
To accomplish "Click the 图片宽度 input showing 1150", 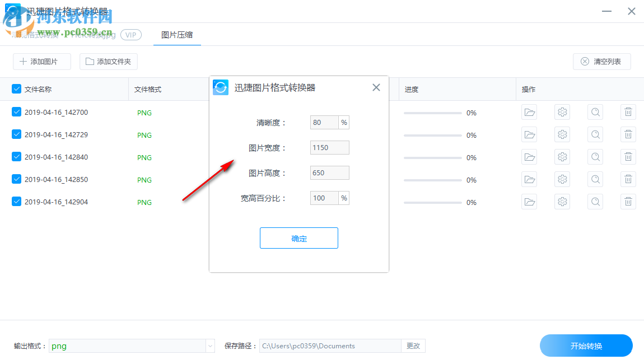I will tap(329, 147).
